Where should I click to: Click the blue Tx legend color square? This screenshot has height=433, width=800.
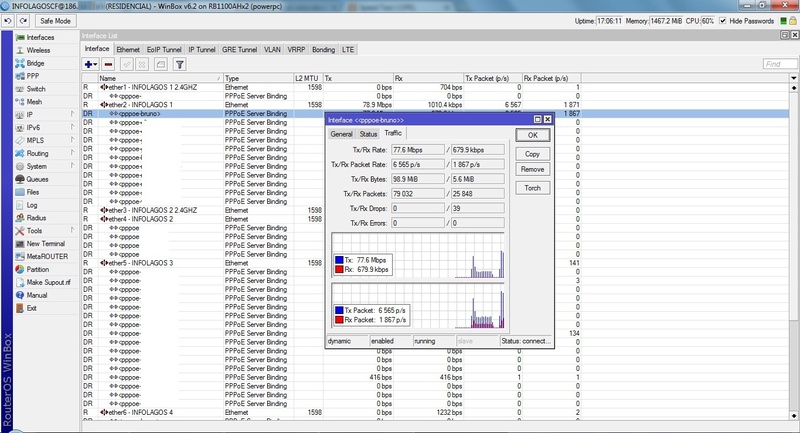click(x=339, y=258)
